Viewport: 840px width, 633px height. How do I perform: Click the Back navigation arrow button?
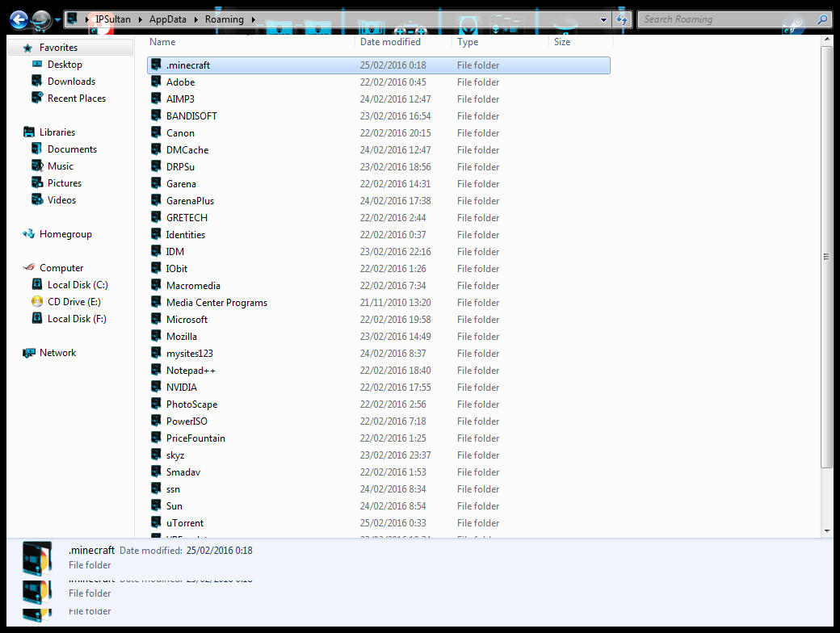19,20
